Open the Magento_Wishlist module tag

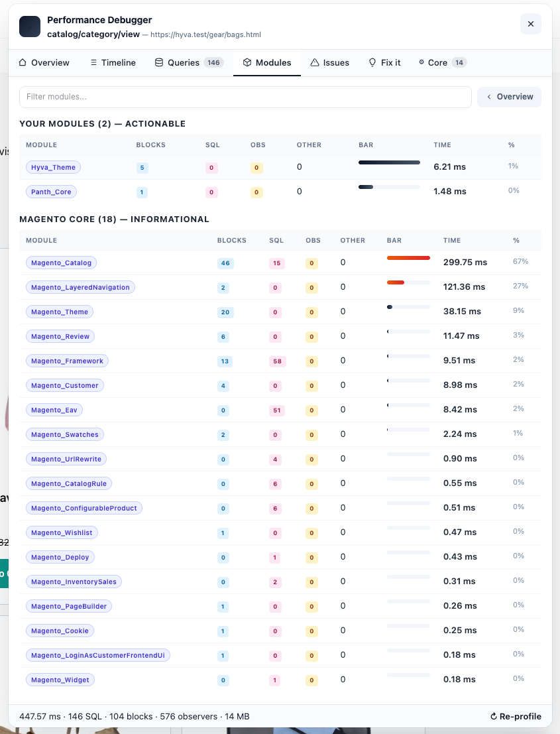(62, 532)
